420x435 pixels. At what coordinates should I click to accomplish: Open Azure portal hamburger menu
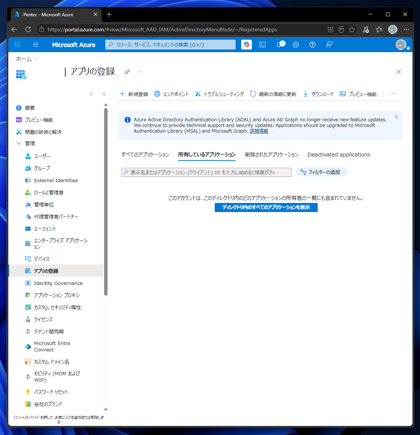pos(36,45)
